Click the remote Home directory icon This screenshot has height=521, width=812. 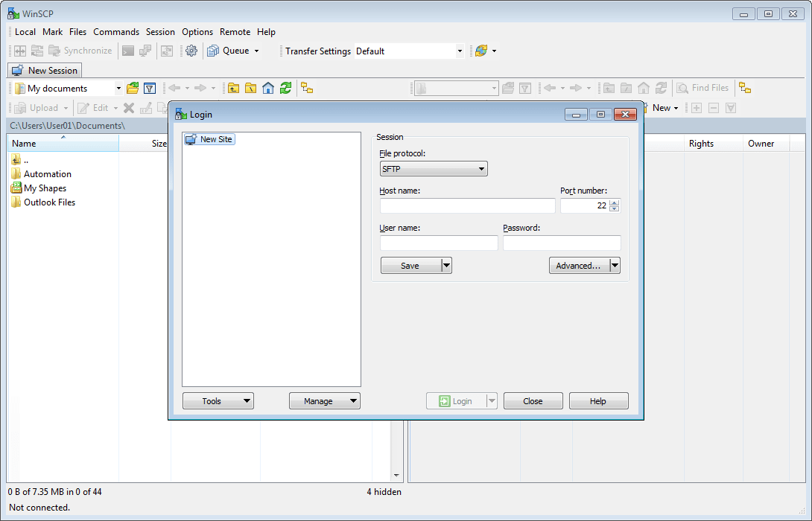coord(644,88)
